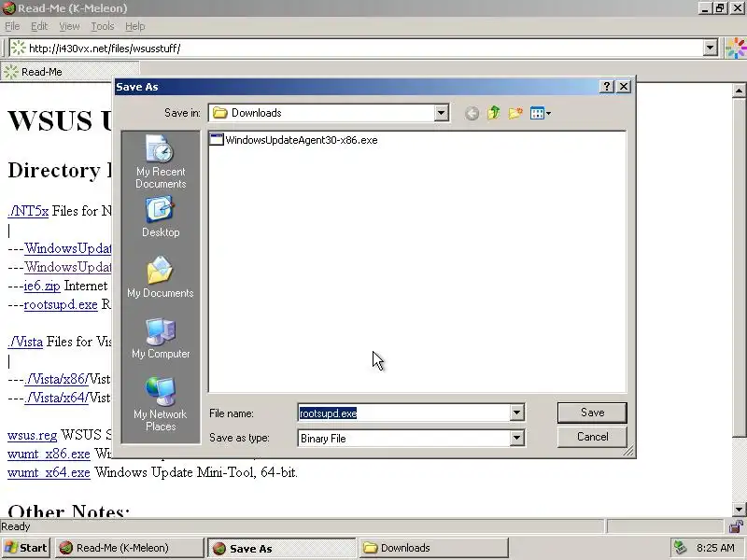
Task: Click the system clock 8:25 AM
Action: 715,548
